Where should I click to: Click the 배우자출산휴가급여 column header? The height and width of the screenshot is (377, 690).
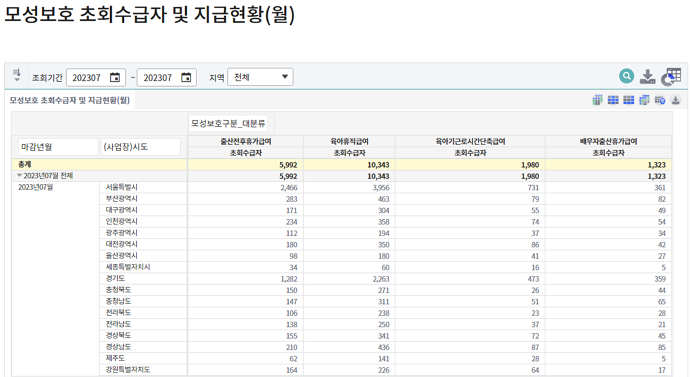[x=609, y=141]
